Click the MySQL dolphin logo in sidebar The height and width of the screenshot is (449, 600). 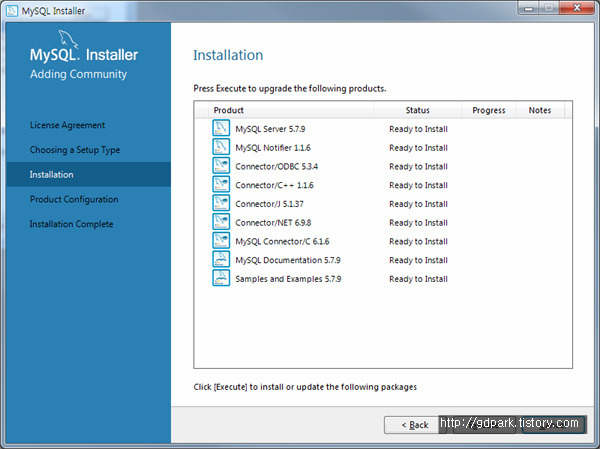(x=68, y=40)
